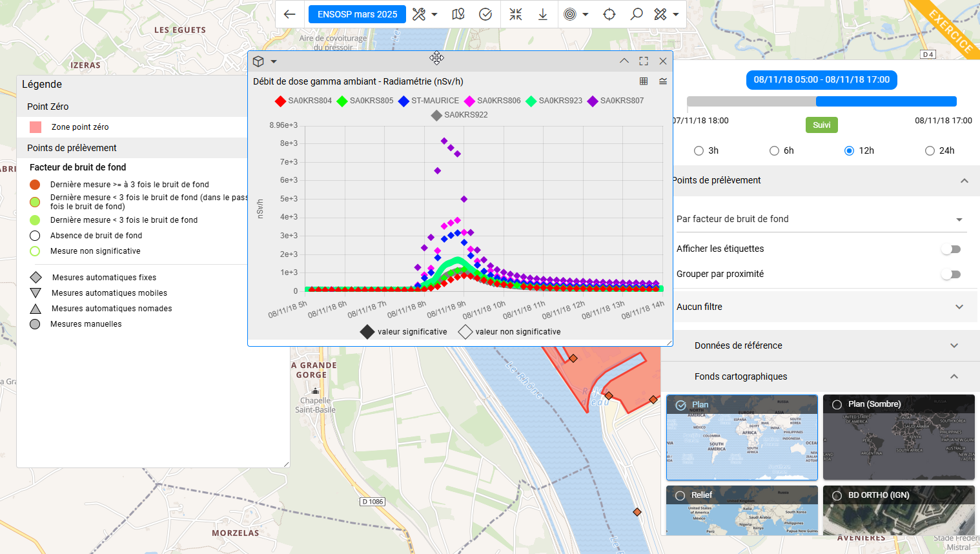Select the 3h time range radio
This screenshot has width=980, height=554.
point(699,150)
